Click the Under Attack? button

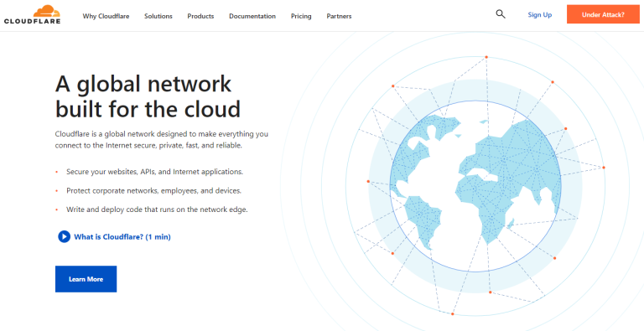[603, 14]
